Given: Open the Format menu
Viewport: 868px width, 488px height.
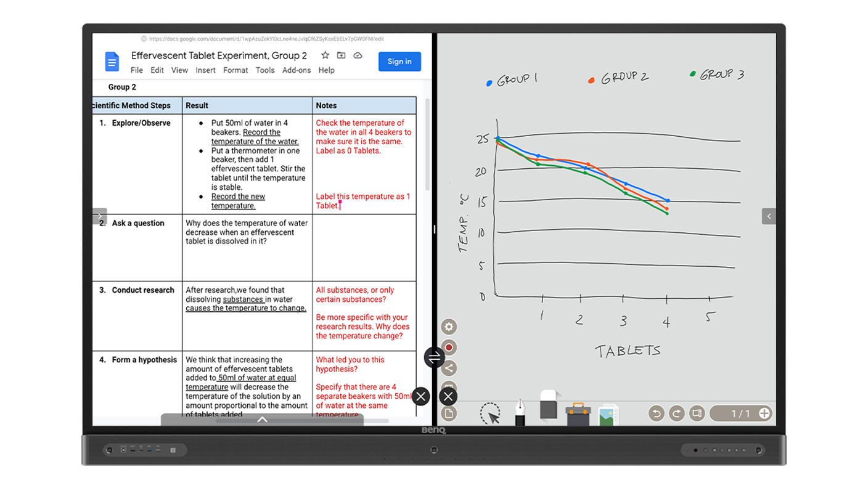Looking at the screenshot, I should [x=235, y=70].
